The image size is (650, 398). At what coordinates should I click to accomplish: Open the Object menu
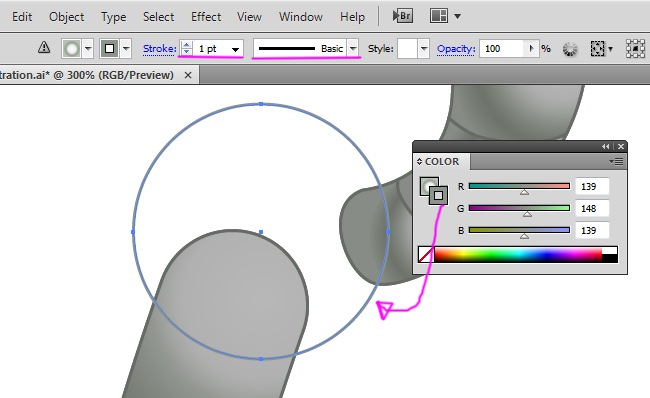pyautogui.click(x=66, y=17)
